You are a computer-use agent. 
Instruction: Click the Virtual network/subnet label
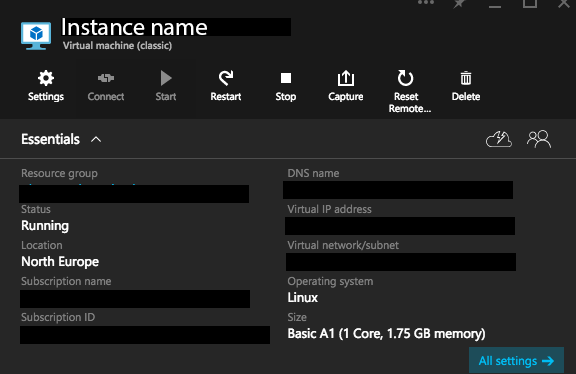(x=343, y=245)
